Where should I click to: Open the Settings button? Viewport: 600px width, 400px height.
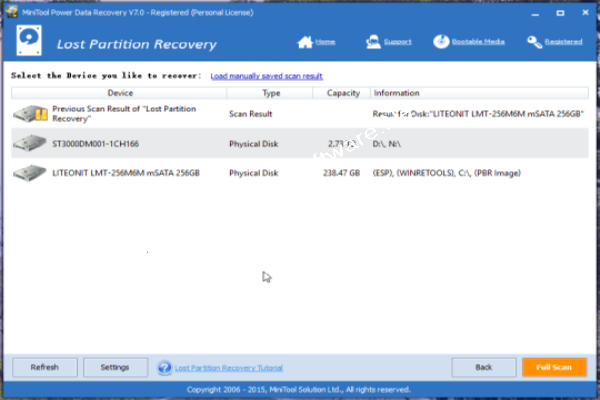click(115, 367)
